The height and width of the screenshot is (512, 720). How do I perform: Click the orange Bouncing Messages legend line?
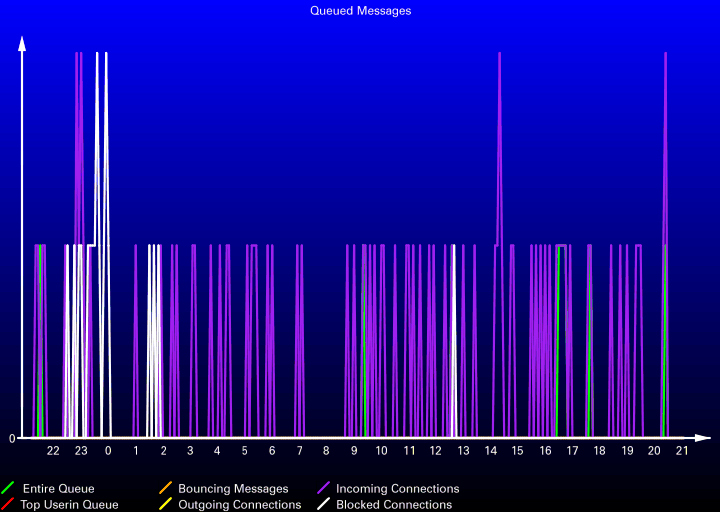coord(166,489)
